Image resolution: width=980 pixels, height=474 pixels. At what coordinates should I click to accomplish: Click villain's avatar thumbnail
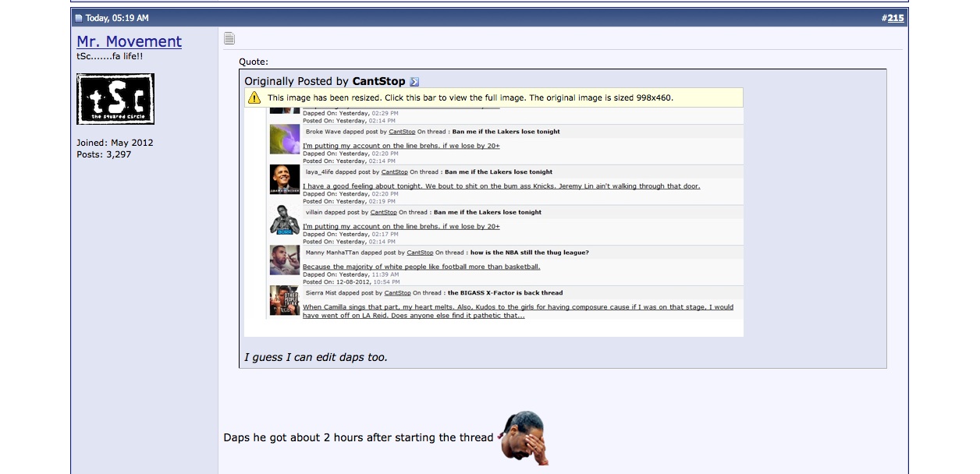click(x=285, y=220)
